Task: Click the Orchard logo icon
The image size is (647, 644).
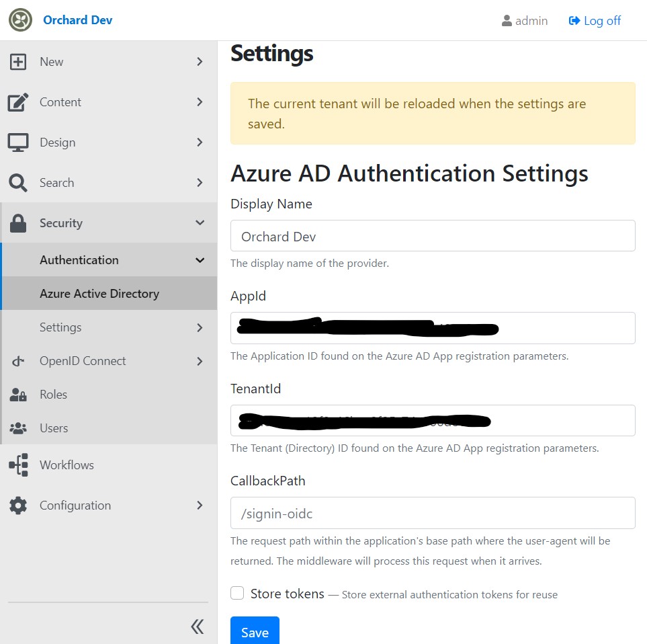Action: (x=21, y=19)
